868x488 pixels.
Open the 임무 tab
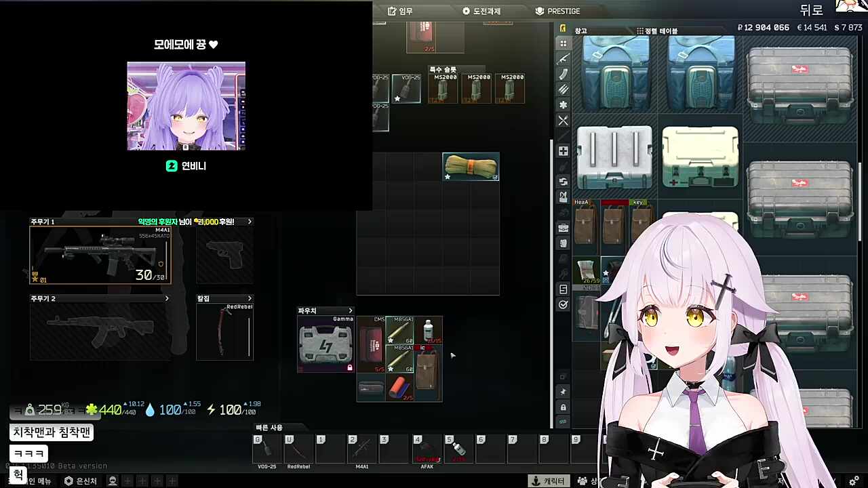400,11
